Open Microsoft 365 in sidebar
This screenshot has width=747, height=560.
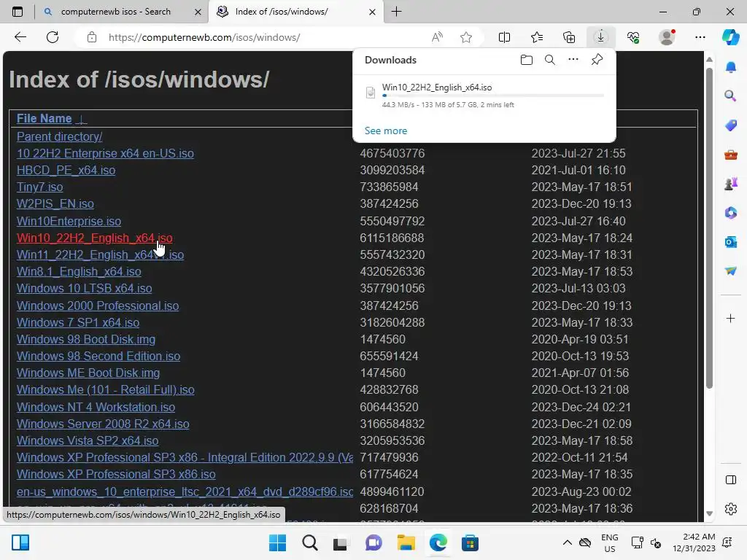click(731, 212)
